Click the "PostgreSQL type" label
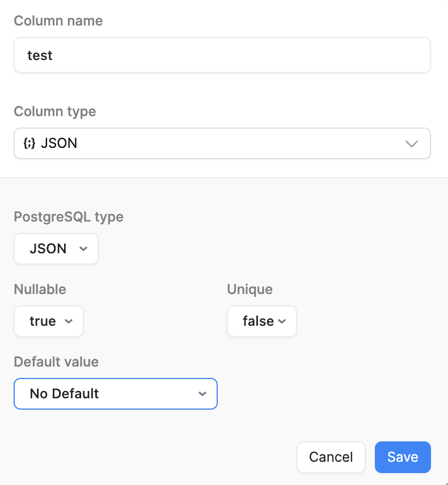The image size is (448, 485). point(69,216)
